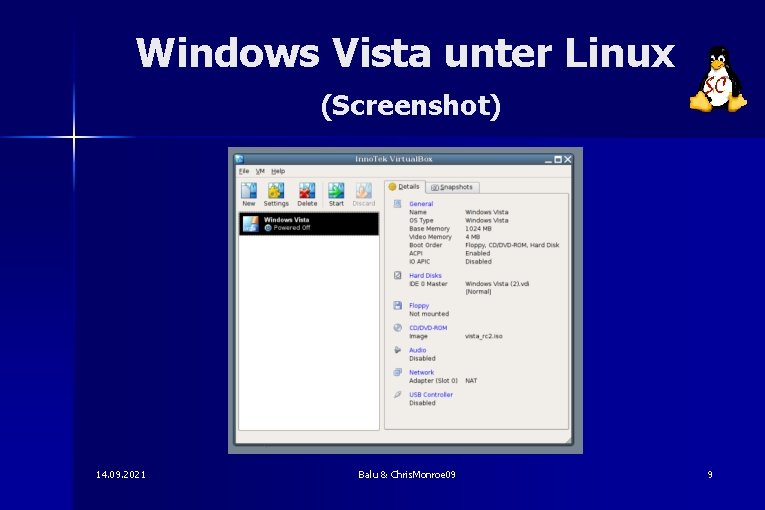Click the slide date '14.09.2021'
This screenshot has height=510, width=765.
click(121, 474)
